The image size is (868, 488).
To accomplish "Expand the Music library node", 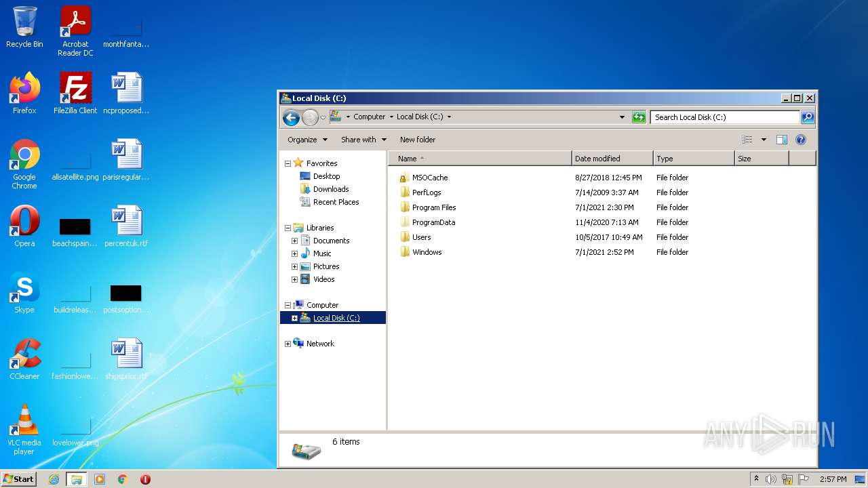I will 294,253.
